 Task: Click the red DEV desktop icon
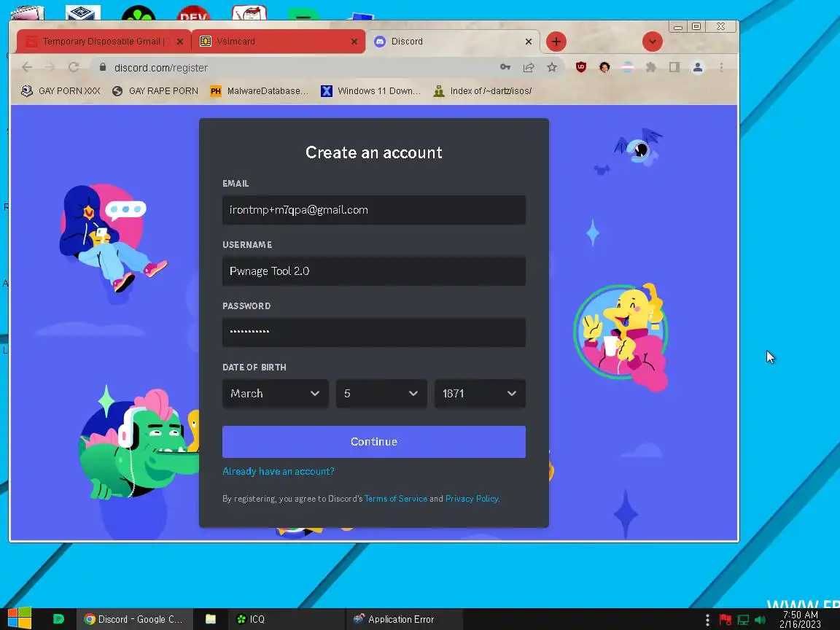pyautogui.click(x=193, y=13)
